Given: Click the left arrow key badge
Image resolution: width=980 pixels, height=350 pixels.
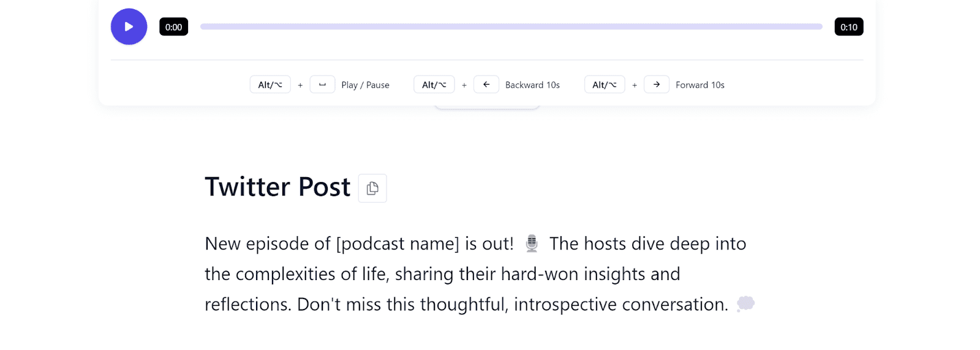Looking at the screenshot, I should pos(486,85).
